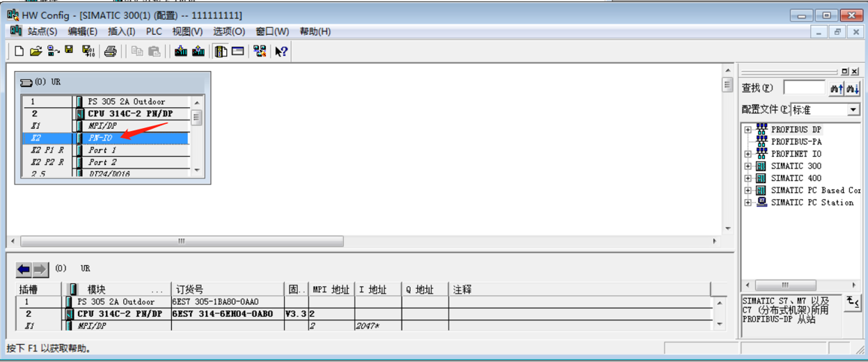Click the New station toolbar icon
The height and width of the screenshot is (362, 868).
point(19,51)
